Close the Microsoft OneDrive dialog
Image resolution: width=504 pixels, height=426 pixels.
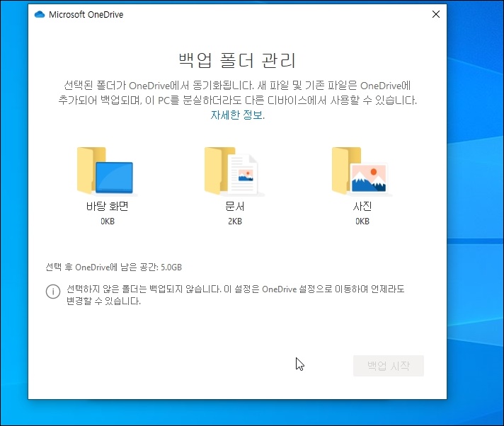pos(436,14)
